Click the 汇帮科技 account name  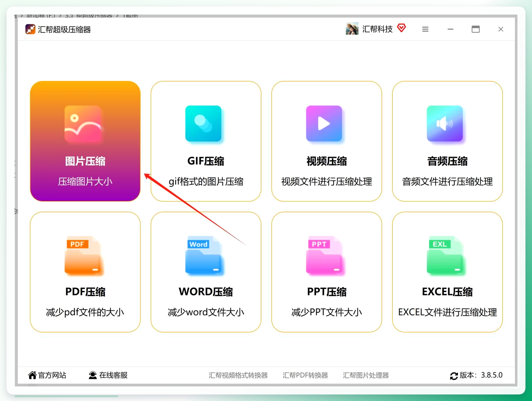click(377, 29)
